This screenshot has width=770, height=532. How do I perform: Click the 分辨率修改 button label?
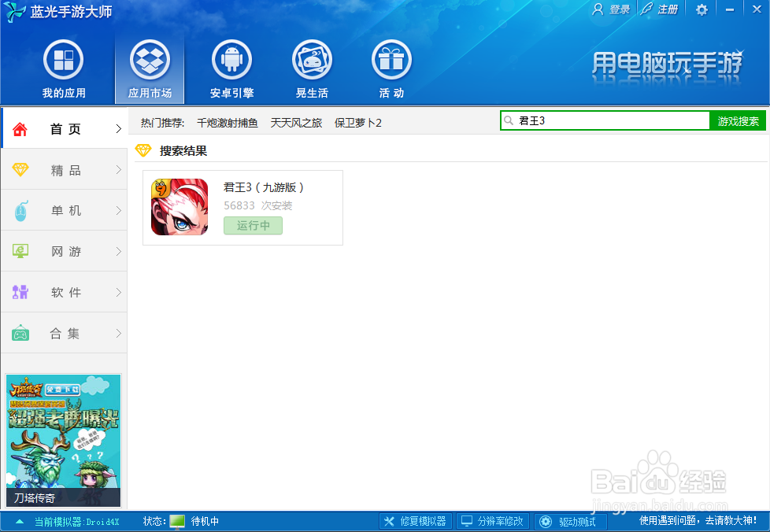(x=501, y=521)
